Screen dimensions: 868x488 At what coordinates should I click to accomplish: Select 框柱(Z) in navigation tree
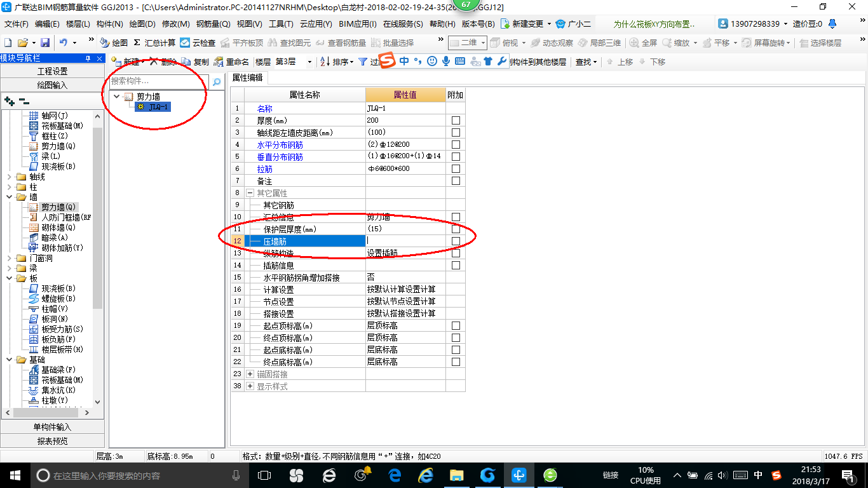(48, 136)
